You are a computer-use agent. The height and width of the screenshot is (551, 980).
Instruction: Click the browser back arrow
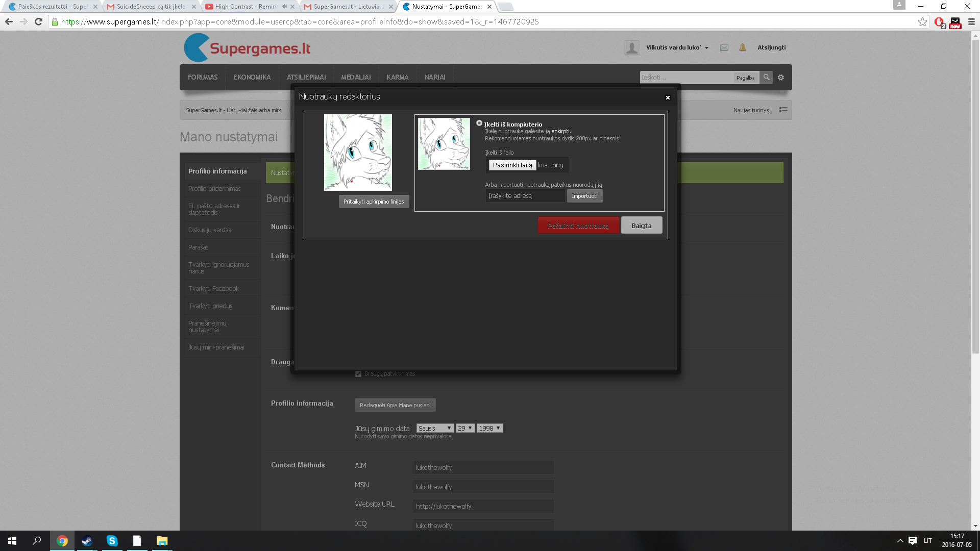[9, 21]
